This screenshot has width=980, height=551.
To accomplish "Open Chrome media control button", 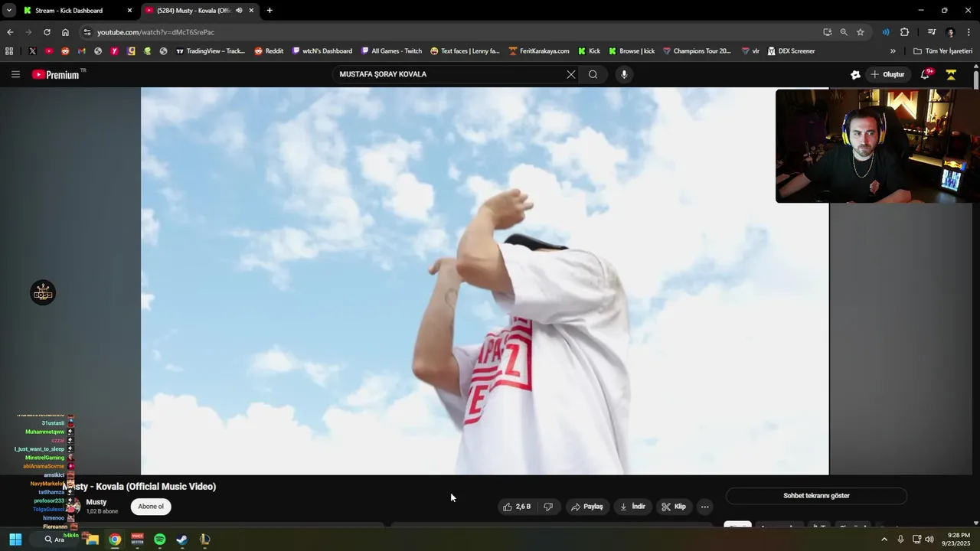I will point(932,32).
